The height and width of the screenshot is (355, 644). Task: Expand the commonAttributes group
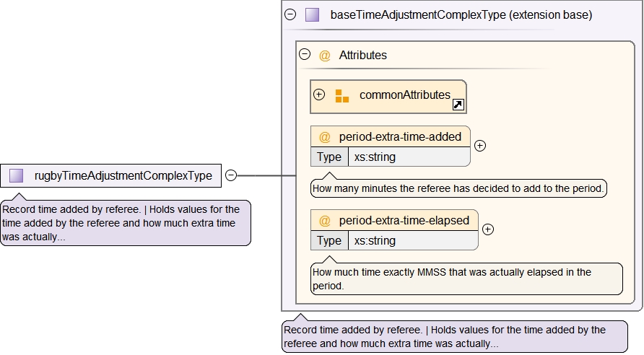click(x=319, y=95)
